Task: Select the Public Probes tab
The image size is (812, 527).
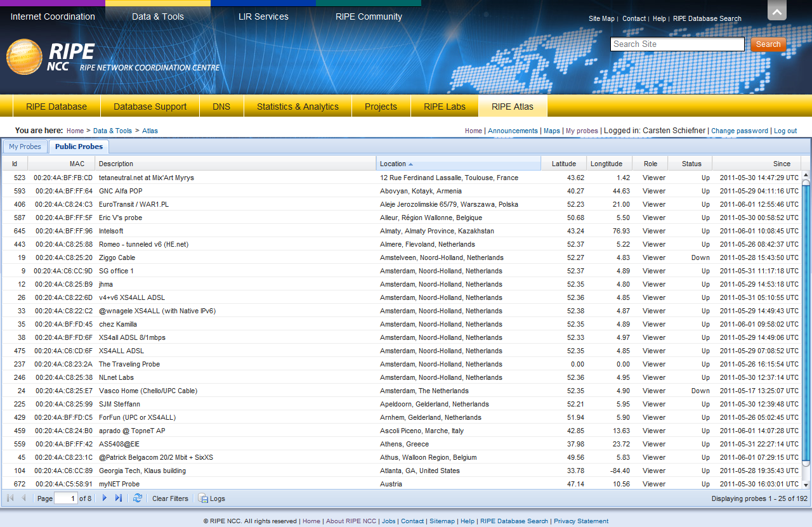Action: point(79,146)
